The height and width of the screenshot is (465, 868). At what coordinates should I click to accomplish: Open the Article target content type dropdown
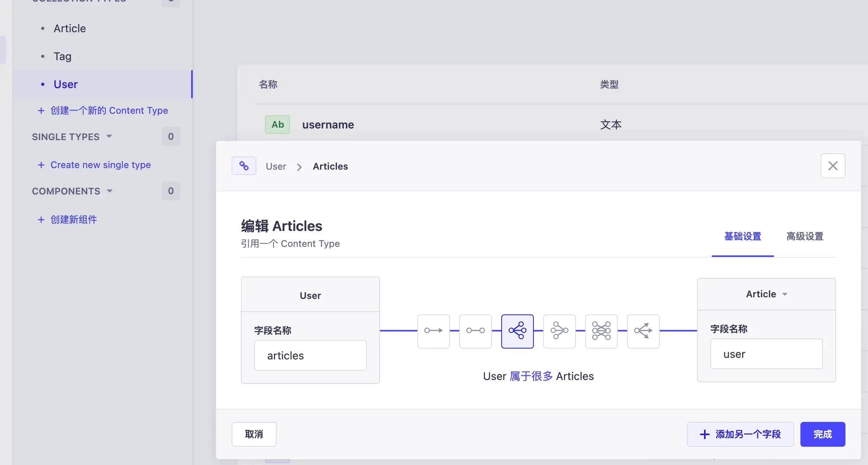coord(766,294)
